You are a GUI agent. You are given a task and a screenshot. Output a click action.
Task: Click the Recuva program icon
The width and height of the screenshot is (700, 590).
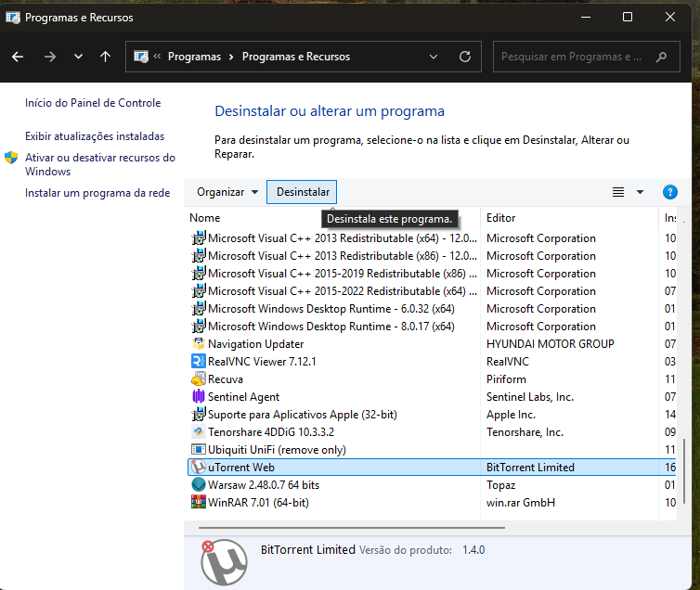click(x=199, y=379)
